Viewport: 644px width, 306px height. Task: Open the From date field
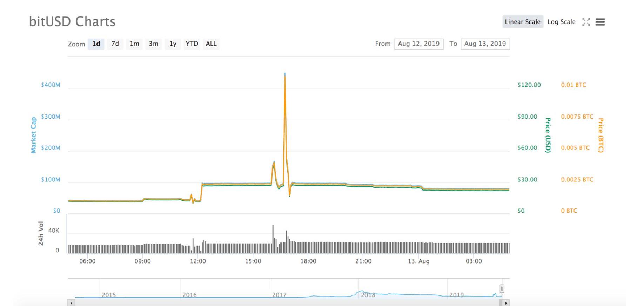pyautogui.click(x=418, y=44)
